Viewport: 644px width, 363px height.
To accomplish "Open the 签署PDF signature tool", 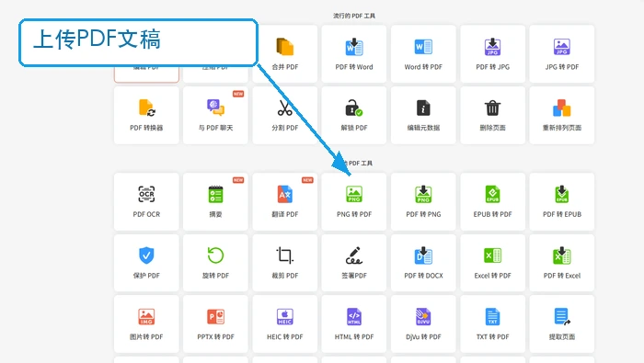I will coord(354,263).
